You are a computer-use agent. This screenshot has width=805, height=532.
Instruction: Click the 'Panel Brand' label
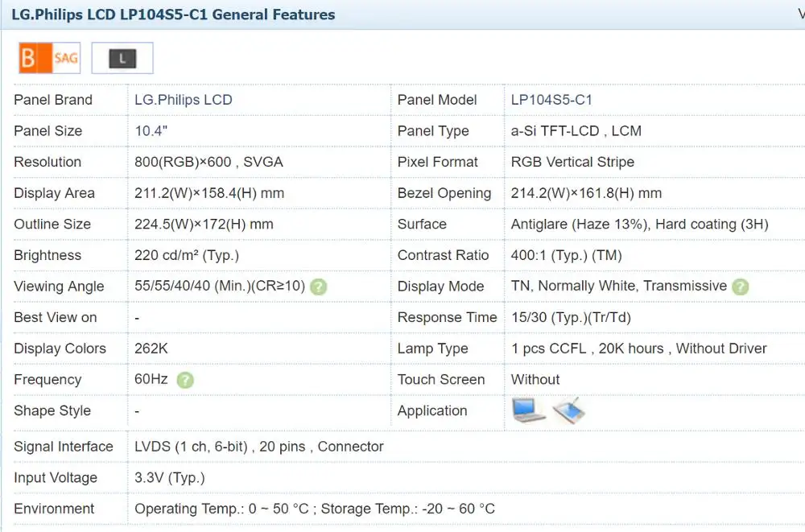point(53,100)
